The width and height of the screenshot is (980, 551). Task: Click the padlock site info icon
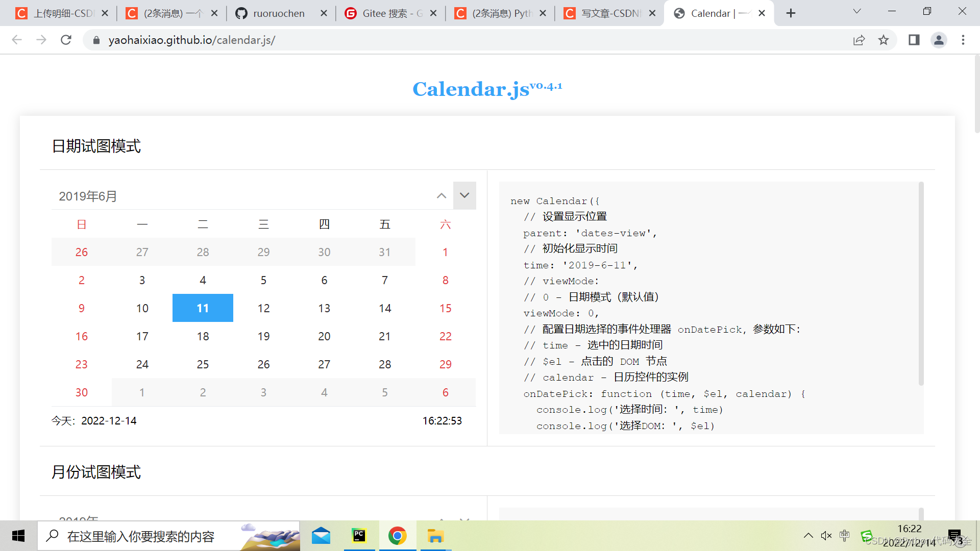click(x=96, y=40)
